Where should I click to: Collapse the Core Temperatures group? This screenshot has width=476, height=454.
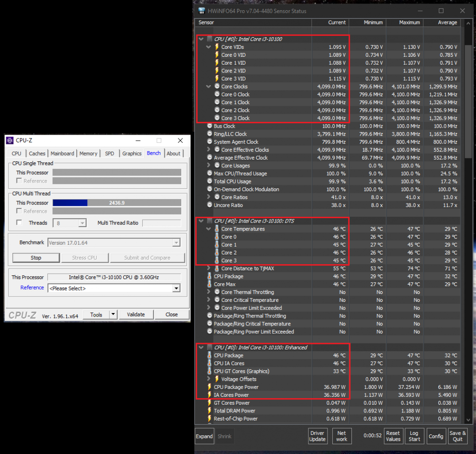[209, 229]
